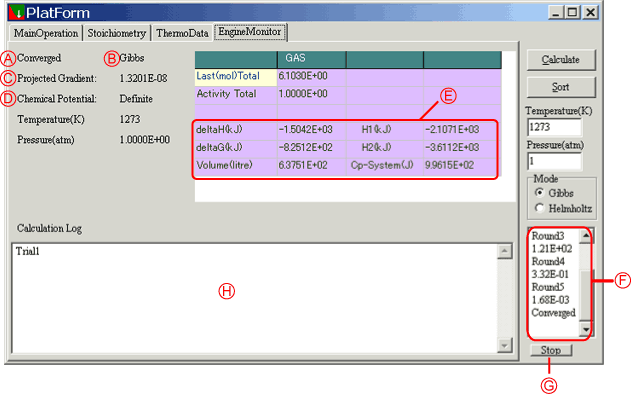Click Calculation Log scroll up arrow

pyautogui.click(x=505, y=251)
